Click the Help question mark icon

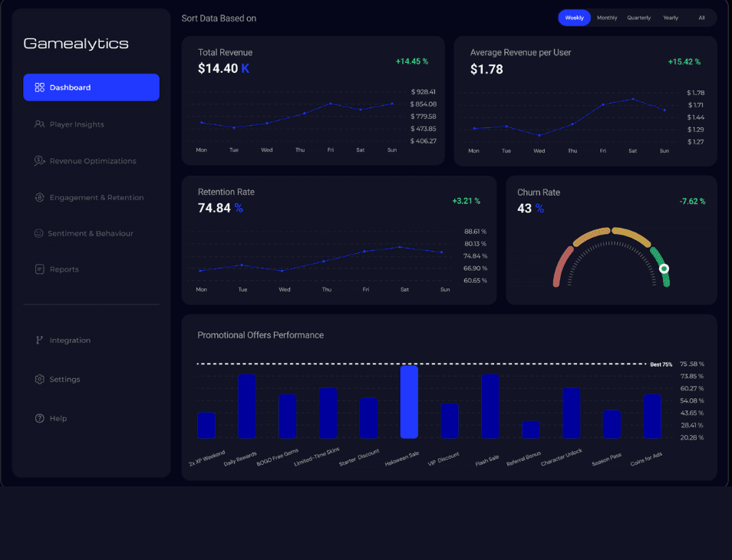(x=40, y=418)
